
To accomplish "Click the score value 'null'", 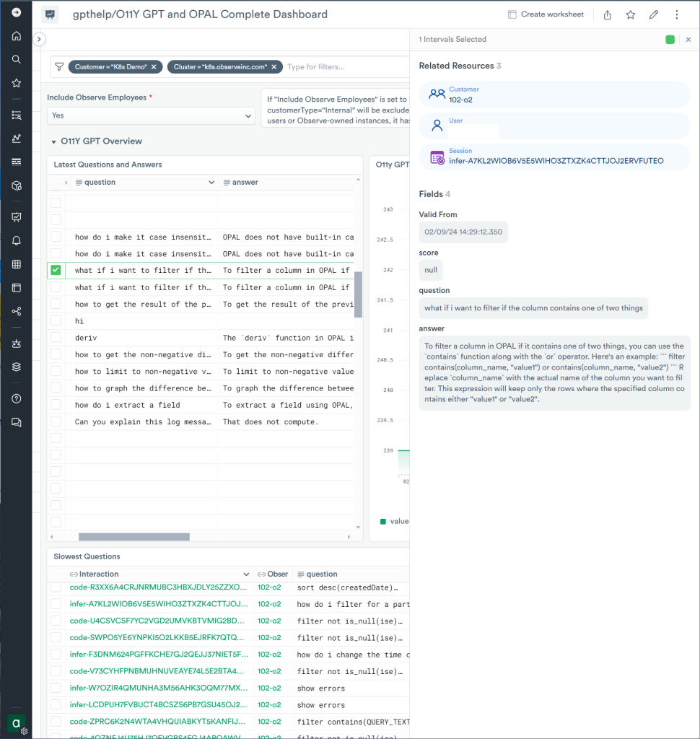I will point(431,270).
